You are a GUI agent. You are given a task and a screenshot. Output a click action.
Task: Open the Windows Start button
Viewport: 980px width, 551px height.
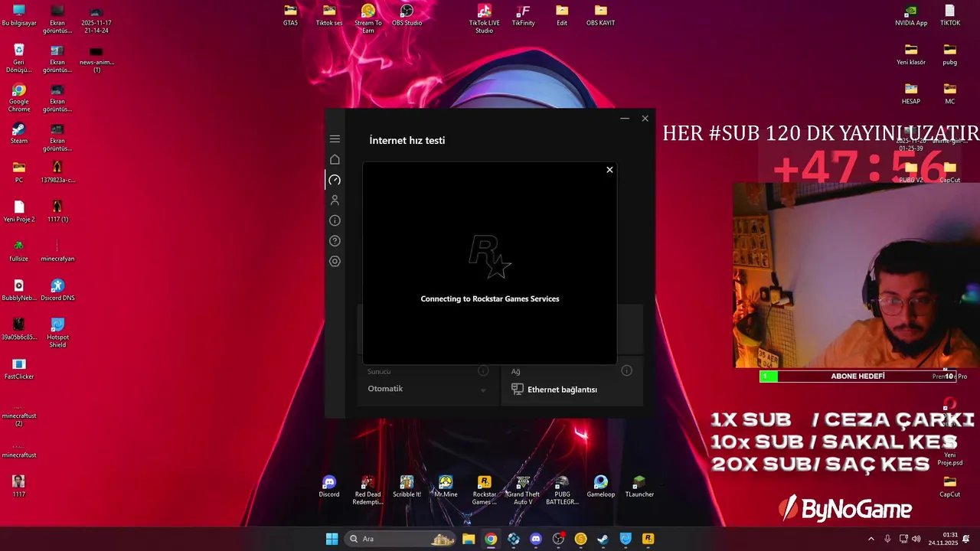(332, 539)
